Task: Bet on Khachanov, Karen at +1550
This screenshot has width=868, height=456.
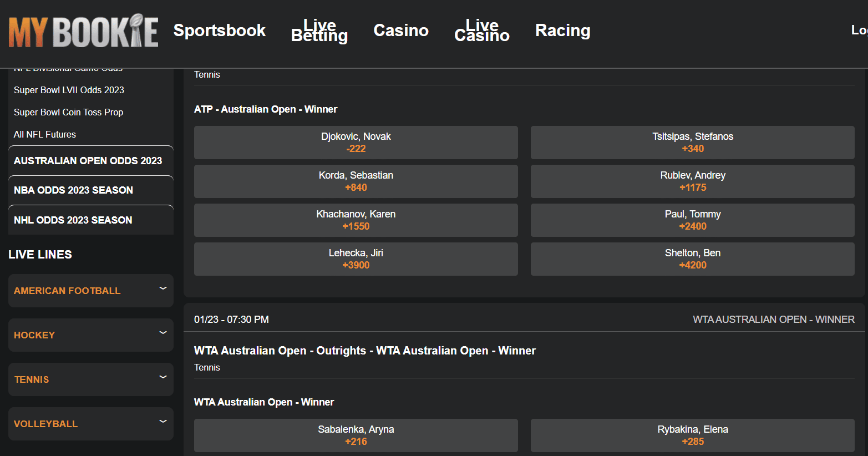Action: tap(356, 220)
